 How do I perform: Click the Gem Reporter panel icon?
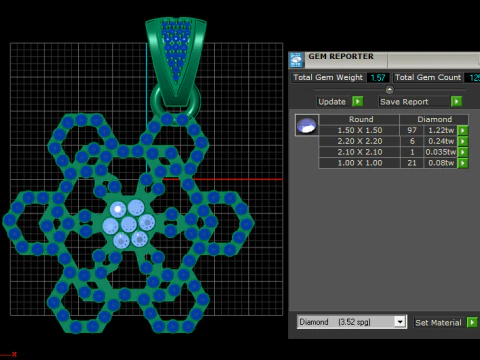tap(296, 60)
